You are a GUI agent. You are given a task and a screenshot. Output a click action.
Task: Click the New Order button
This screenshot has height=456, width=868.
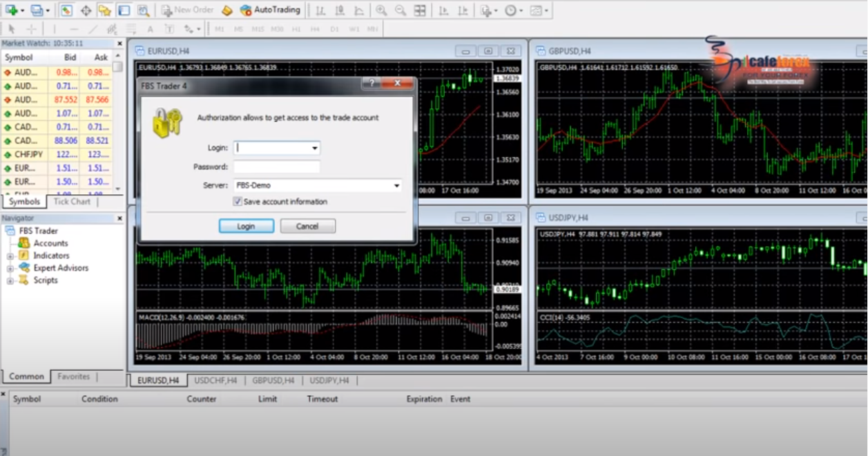[x=187, y=10]
